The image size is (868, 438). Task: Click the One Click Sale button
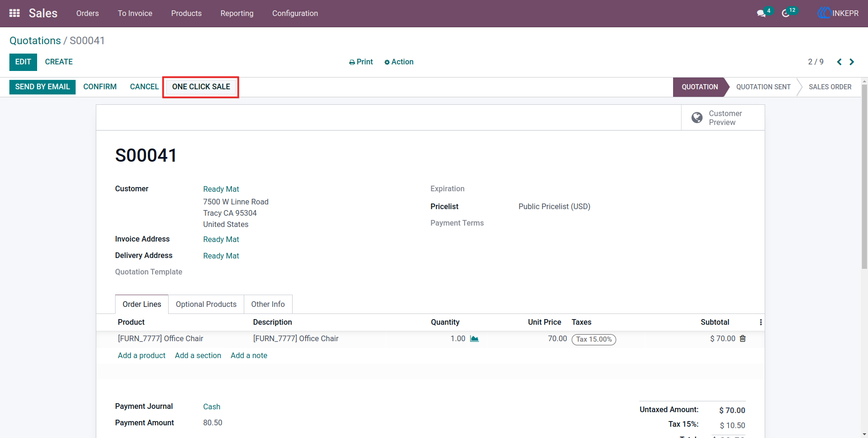coord(201,87)
